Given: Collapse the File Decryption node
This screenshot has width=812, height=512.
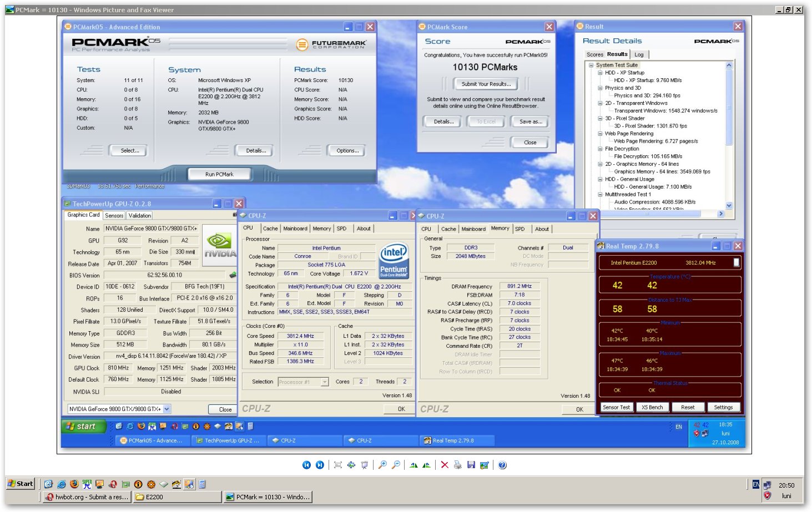Looking at the screenshot, I should tap(600, 149).
